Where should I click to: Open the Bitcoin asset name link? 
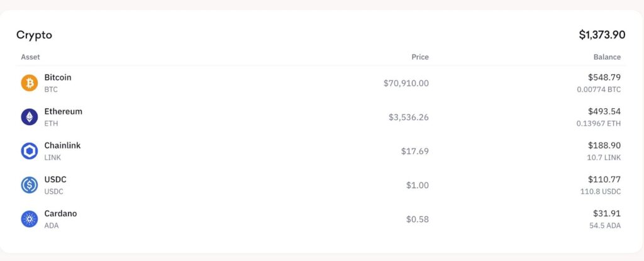[58, 77]
